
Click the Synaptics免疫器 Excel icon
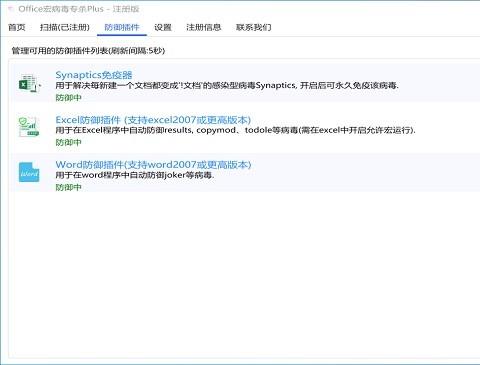point(29,83)
